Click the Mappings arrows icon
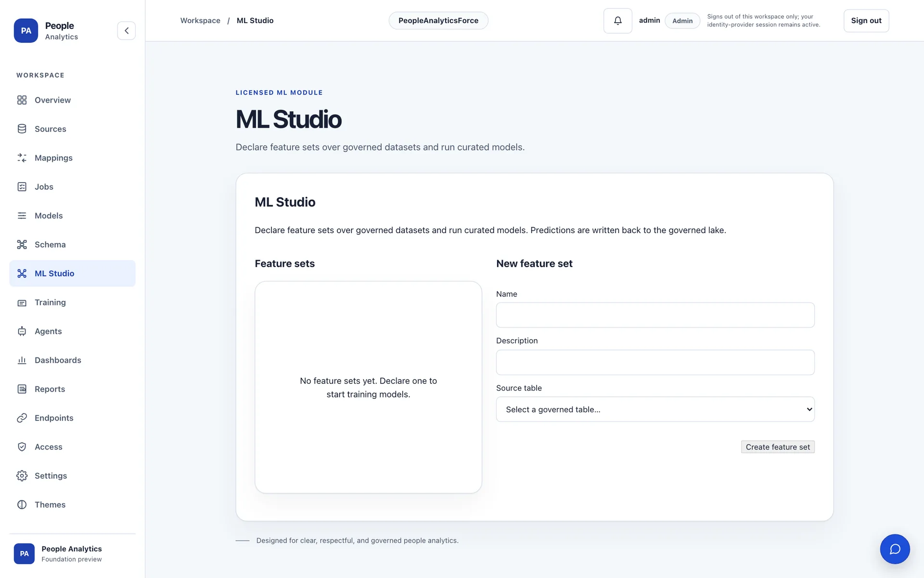This screenshot has height=578, width=924. (22, 158)
